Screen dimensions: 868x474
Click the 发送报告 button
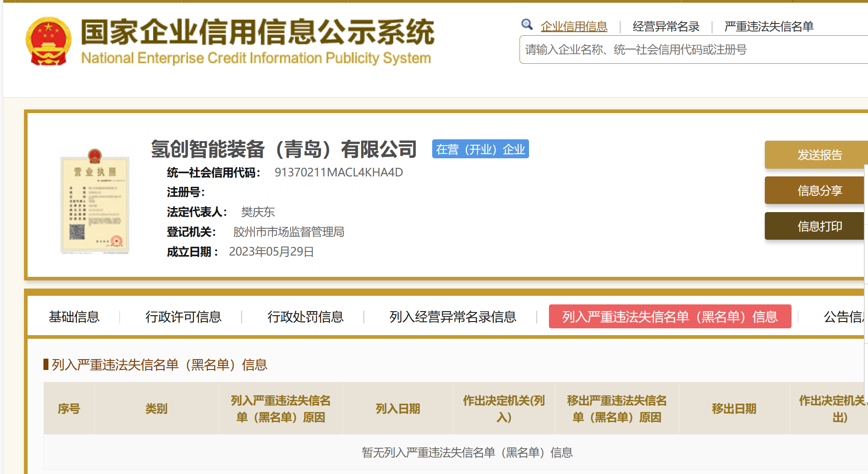tap(816, 155)
